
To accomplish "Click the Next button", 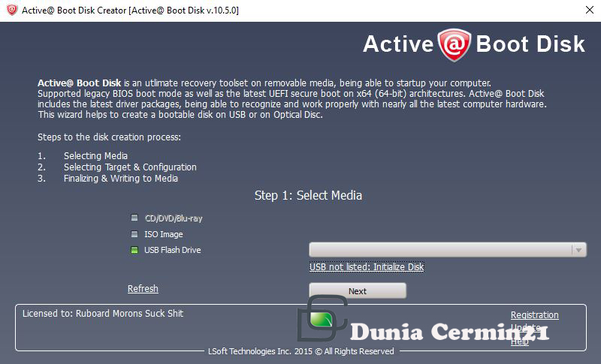I will [x=358, y=291].
